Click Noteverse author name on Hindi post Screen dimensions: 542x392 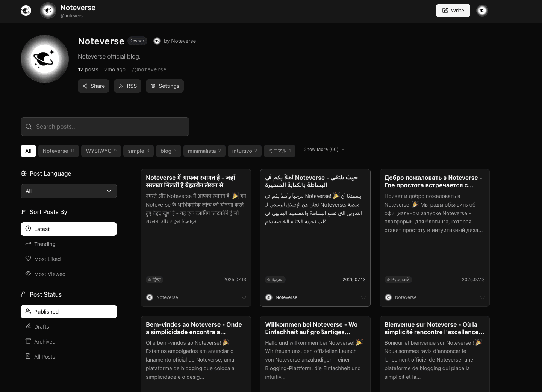(167, 297)
